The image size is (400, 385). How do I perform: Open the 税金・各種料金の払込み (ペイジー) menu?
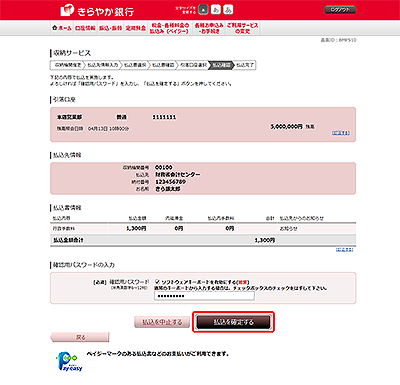point(169,28)
